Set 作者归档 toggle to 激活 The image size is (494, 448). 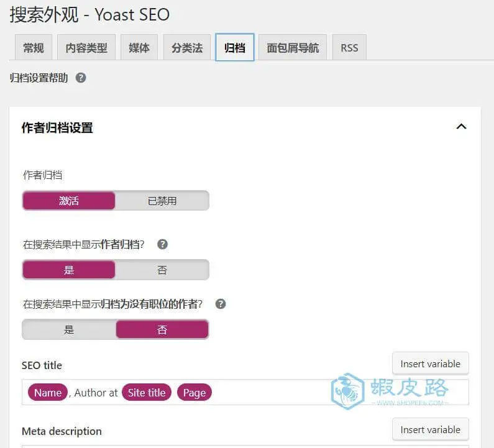click(69, 201)
